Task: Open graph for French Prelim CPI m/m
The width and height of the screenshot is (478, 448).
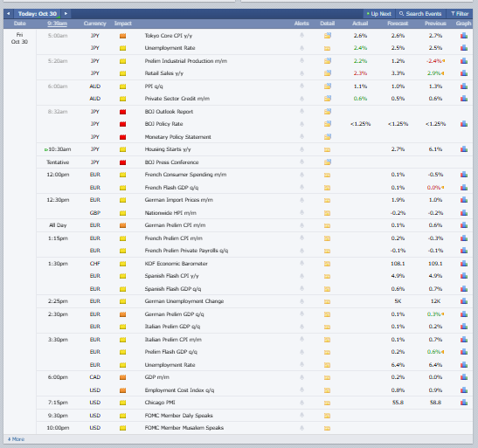Action: click(464, 238)
